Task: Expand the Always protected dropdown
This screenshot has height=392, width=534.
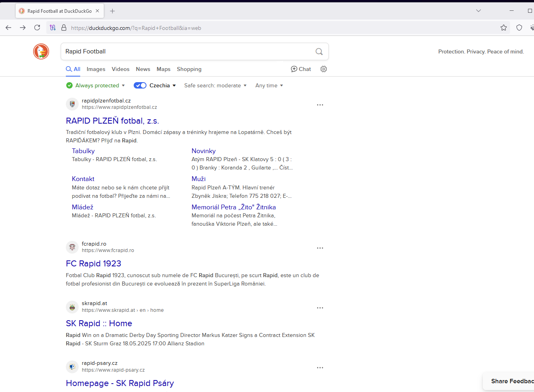Action: (x=96, y=85)
